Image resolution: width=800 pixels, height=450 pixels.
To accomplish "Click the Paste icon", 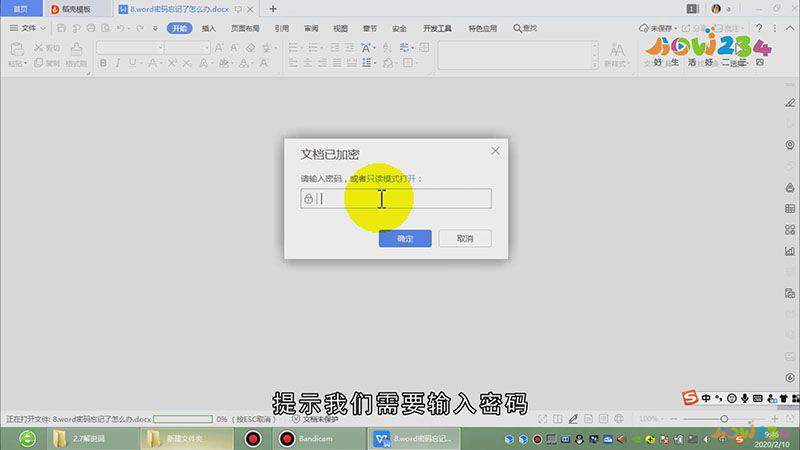I will point(17,49).
